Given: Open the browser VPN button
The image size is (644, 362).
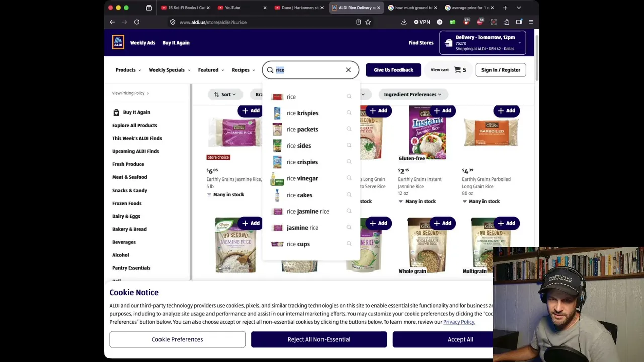Looking at the screenshot, I should click(422, 22).
